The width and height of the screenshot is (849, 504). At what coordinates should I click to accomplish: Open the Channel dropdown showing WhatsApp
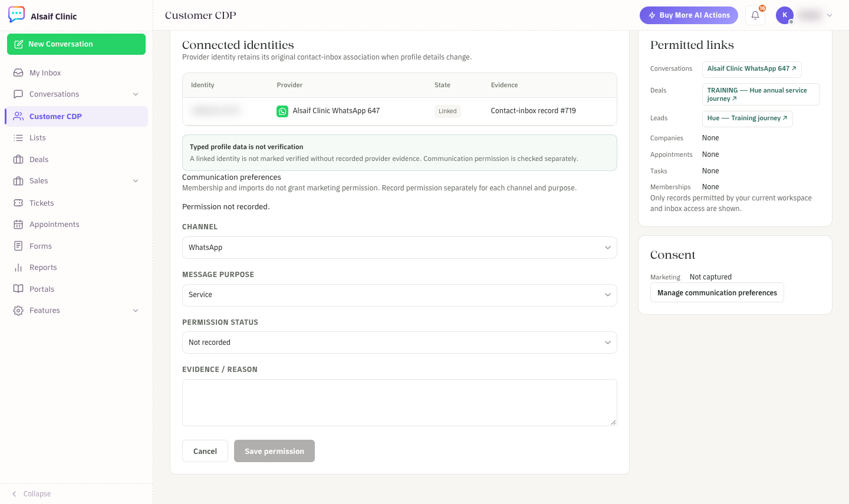pyautogui.click(x=400, y=248)
